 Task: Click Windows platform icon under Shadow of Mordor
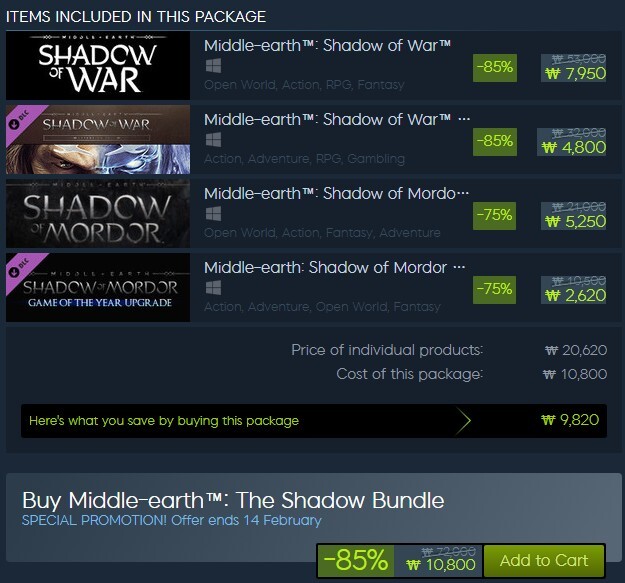click(x=213, y=214)
